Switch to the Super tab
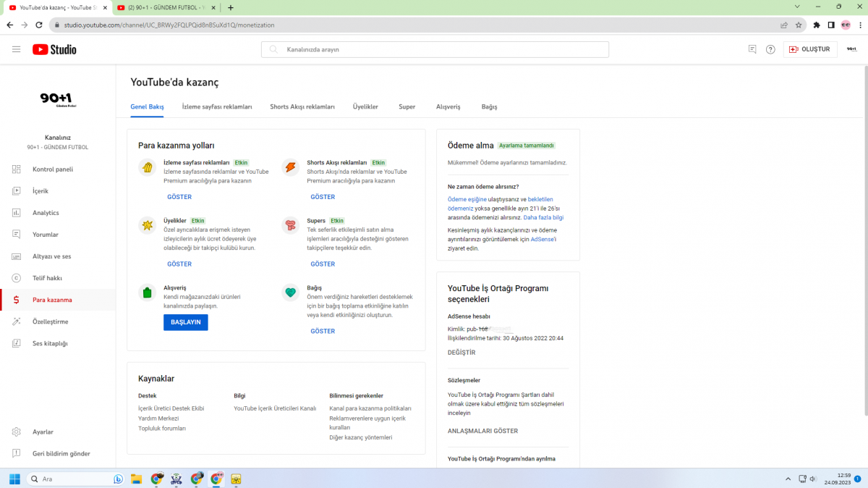The height and width of the screenshot is (488, 868). click(407, 106)
